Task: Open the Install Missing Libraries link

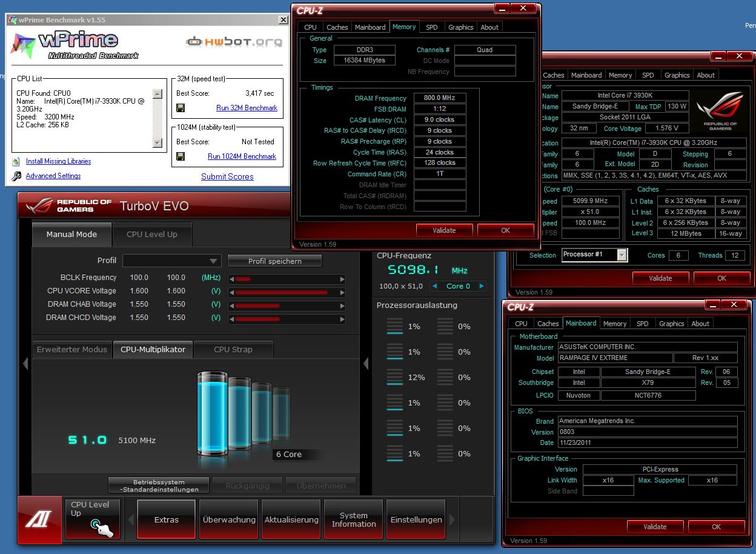Action: coord(58,161)
